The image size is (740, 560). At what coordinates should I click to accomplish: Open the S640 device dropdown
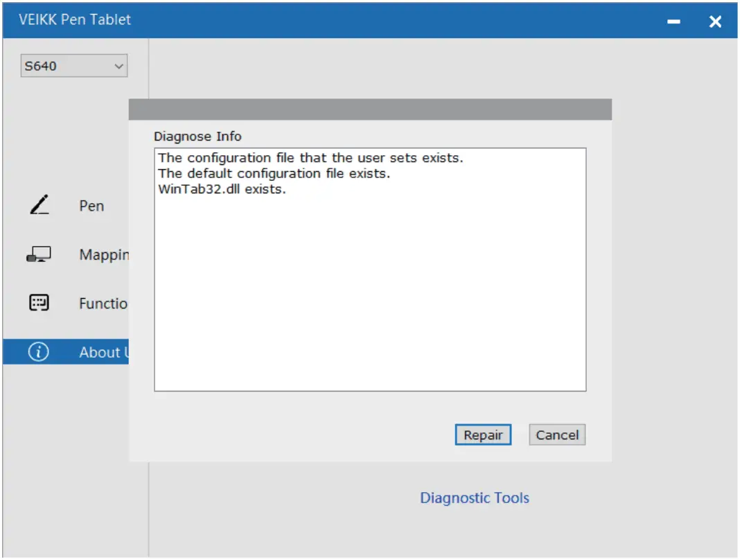[74, 66]
